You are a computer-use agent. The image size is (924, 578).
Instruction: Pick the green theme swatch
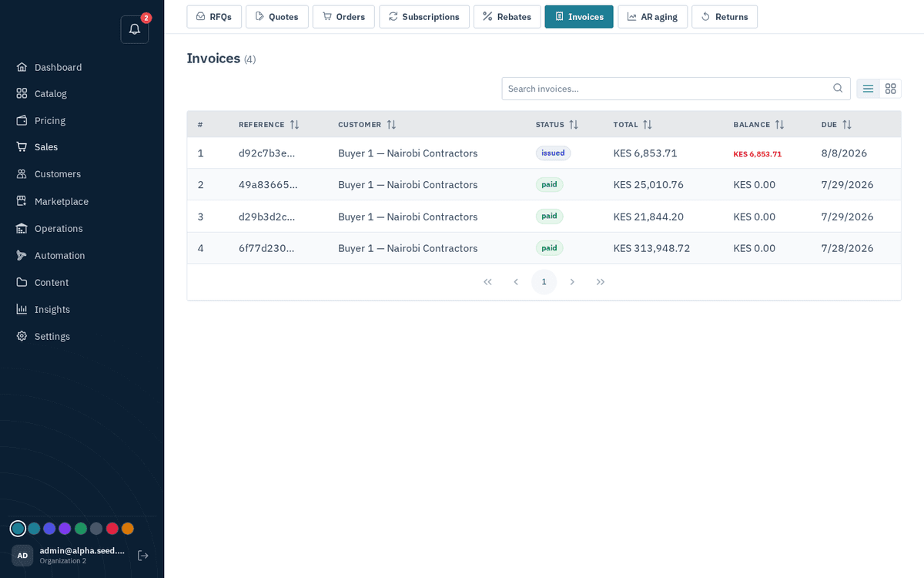pos(81,529)
